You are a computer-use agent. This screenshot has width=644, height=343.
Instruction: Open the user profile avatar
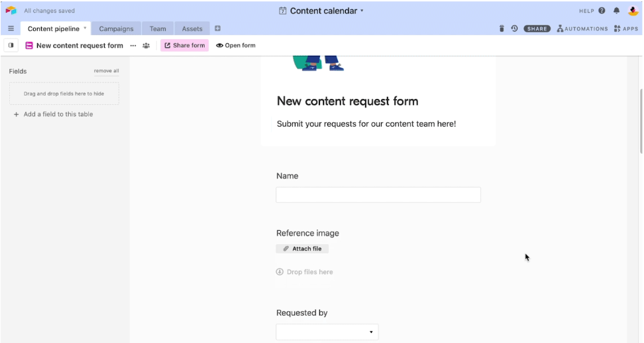pyautogui.click(x=633, y=11)
